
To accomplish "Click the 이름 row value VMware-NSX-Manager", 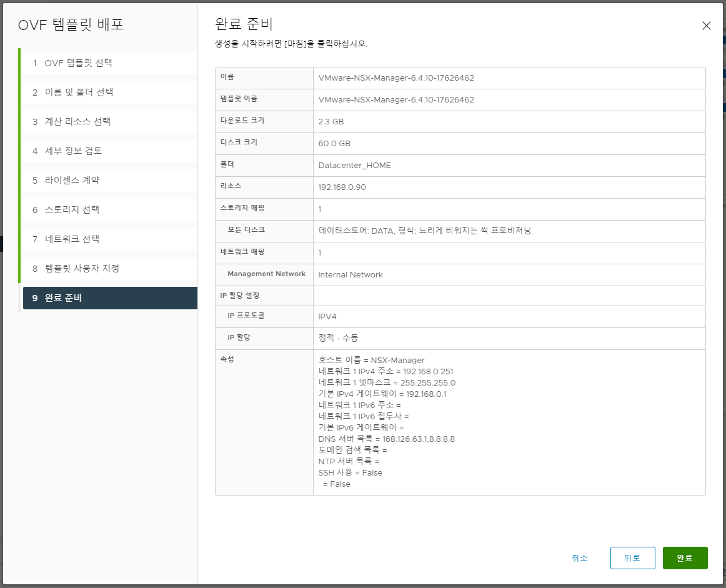I will pos(396,77).
